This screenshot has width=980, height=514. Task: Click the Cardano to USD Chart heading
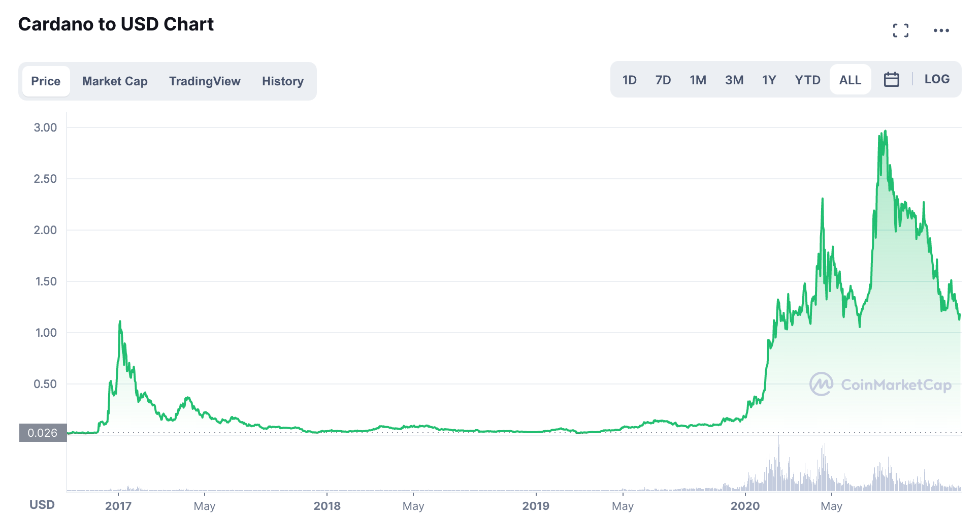(116, 24)
